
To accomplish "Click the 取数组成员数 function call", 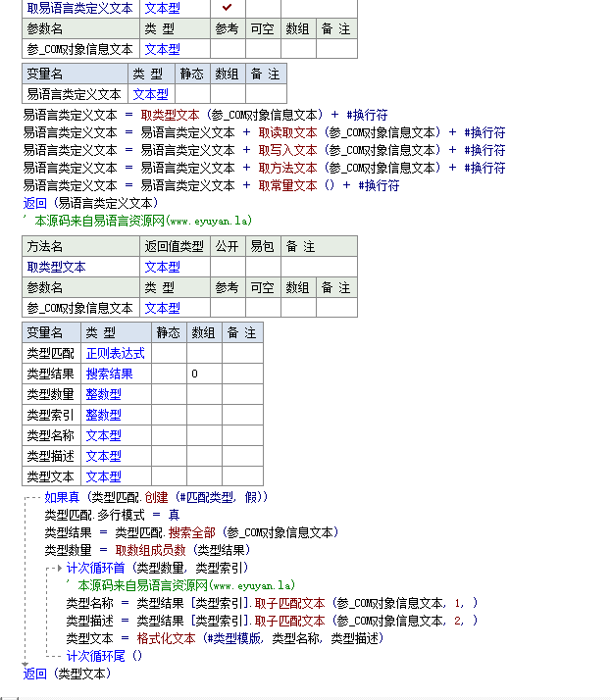I will tap(150, 550).
